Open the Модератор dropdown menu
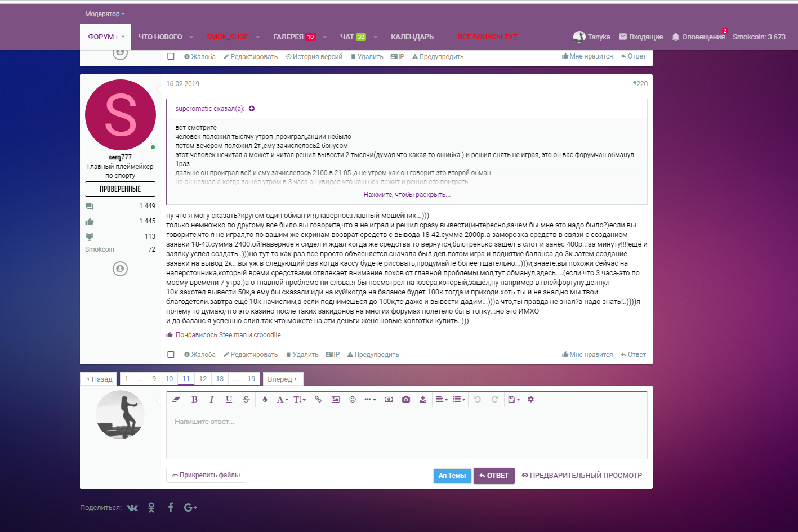Screen dimensions: 798x532 tap(105, 14)
